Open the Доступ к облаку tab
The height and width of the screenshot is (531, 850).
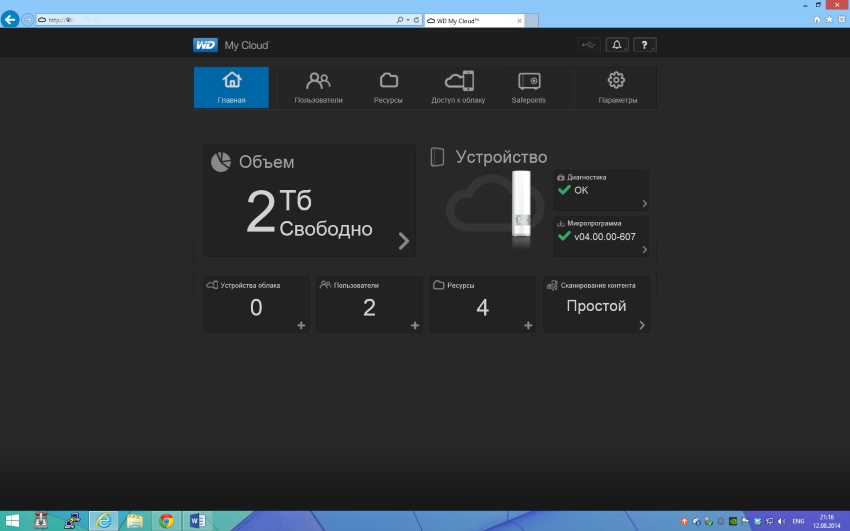(458, 87)
